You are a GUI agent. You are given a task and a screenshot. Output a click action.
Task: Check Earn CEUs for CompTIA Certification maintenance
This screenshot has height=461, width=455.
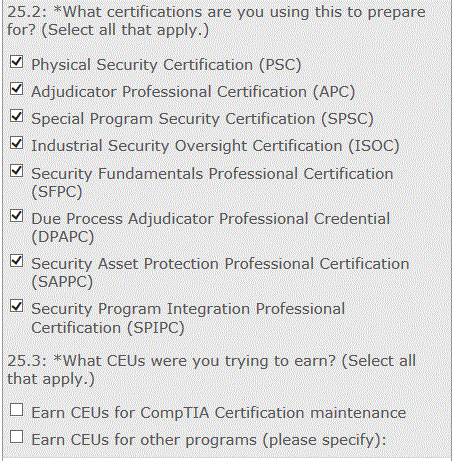click(x=16, y=410)
